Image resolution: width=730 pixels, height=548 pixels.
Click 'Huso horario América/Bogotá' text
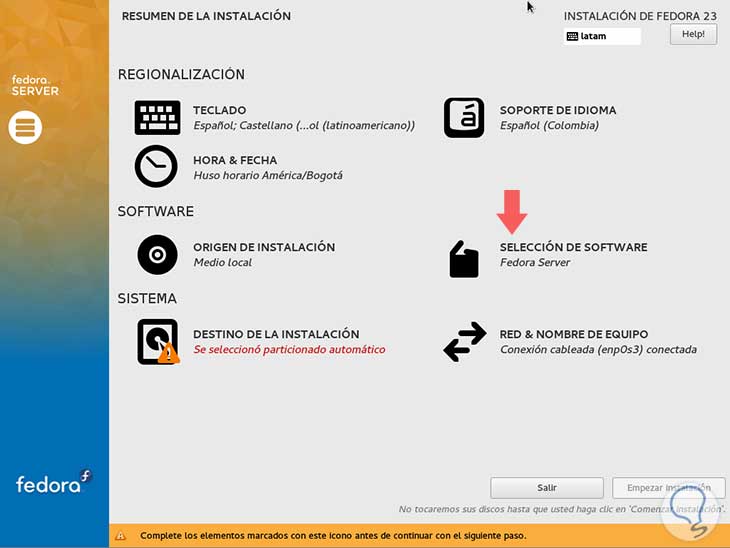click(x=268, y=176)
